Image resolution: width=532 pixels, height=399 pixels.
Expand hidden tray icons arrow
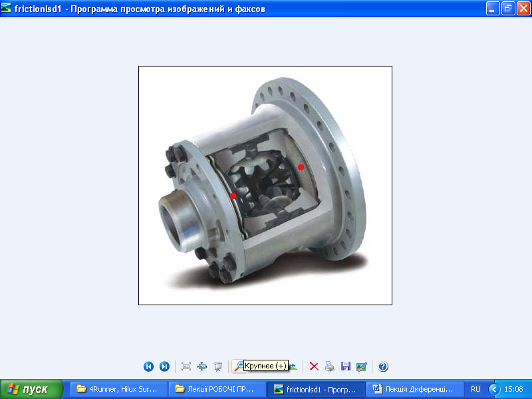[494, 389]
